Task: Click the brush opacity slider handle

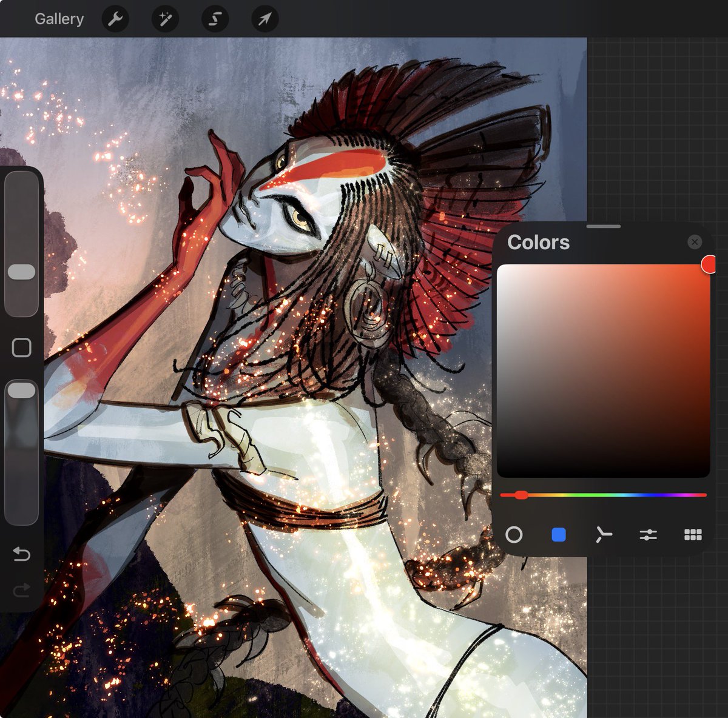Action: coord(21,390)
